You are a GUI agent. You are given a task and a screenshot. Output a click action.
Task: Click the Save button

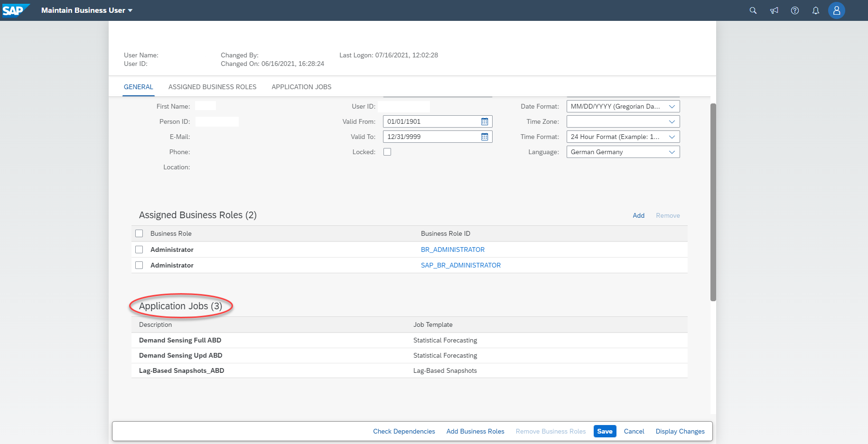coord(605,431)
